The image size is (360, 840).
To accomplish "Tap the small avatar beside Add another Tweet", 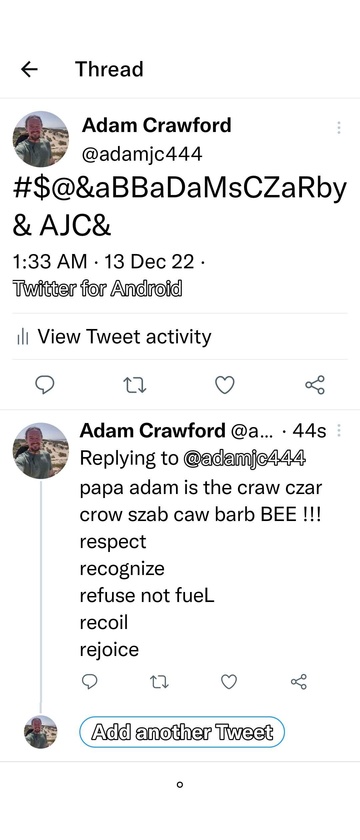I will pos(41,732).
